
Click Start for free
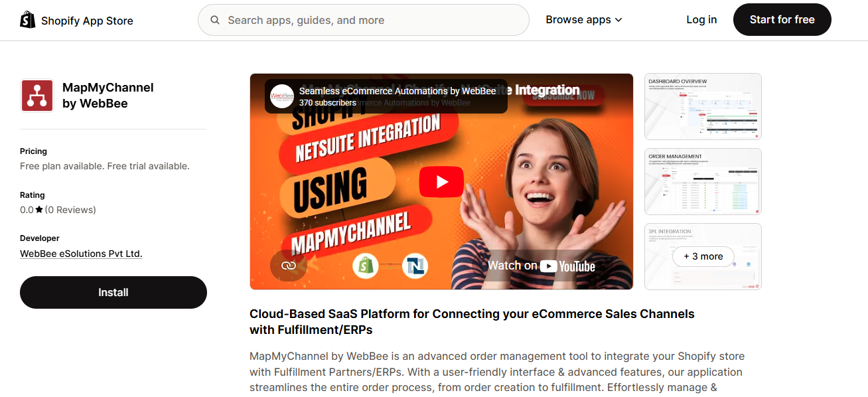coord(782,19)
